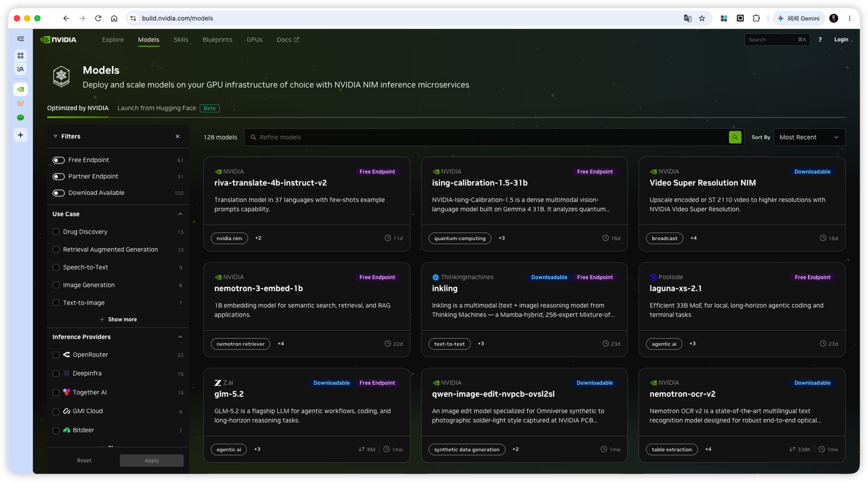The height and width of the screenshot is (482, 868).
Task: Click the green NVIDIA eye icon in the left sidebar
Action: pos(20,89)
